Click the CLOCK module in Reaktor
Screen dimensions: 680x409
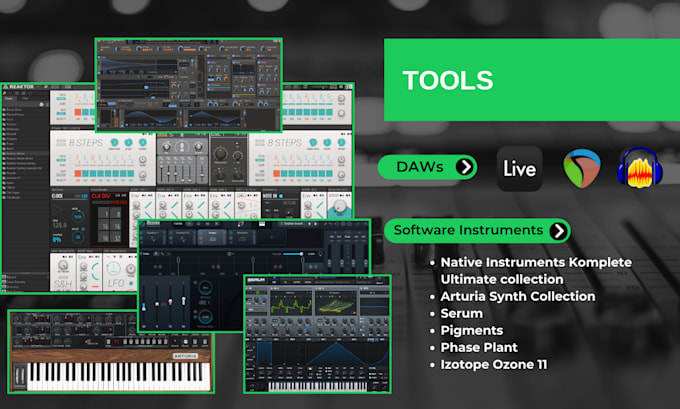69,219
